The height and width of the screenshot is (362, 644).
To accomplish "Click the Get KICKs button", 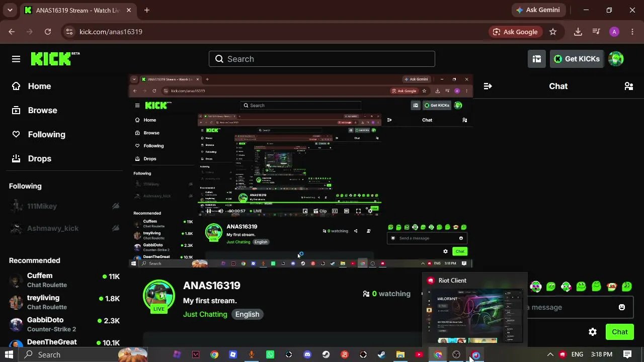I will [x=577, y=59].
